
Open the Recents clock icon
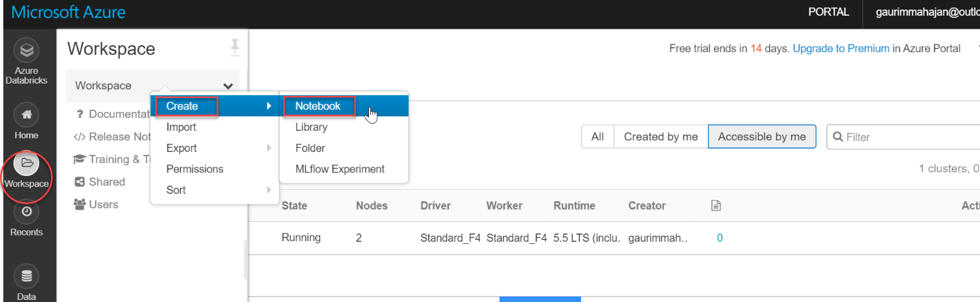(26, 212)
